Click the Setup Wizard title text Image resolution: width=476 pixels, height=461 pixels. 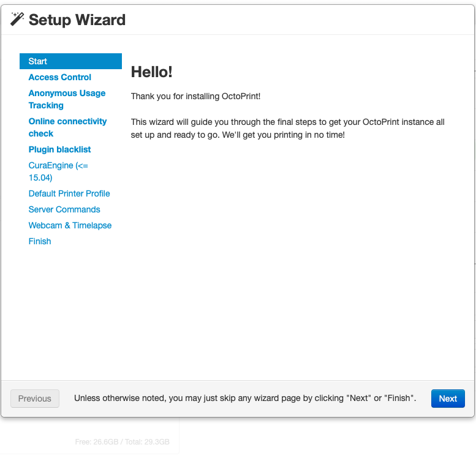pos(77,20)
